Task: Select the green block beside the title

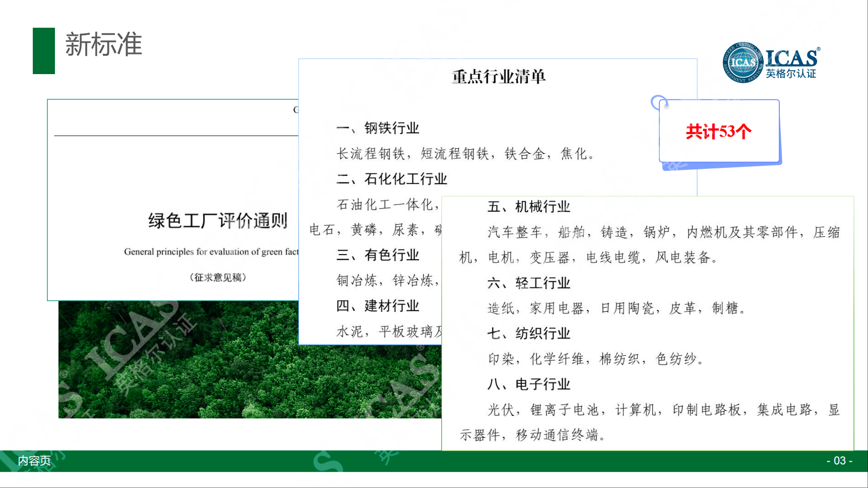Action: point(44,51)
